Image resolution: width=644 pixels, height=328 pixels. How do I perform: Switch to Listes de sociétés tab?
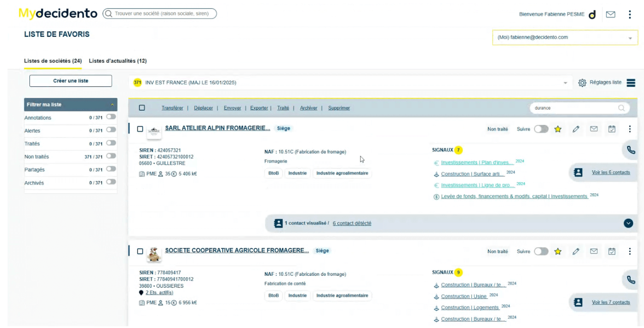pyautogui.click(x=53, y=61)
